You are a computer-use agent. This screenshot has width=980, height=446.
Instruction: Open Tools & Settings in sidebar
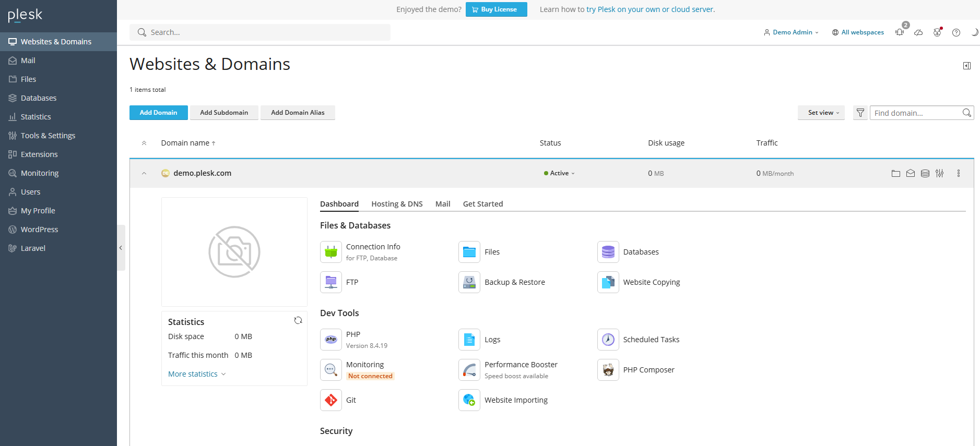pos(58,136)
